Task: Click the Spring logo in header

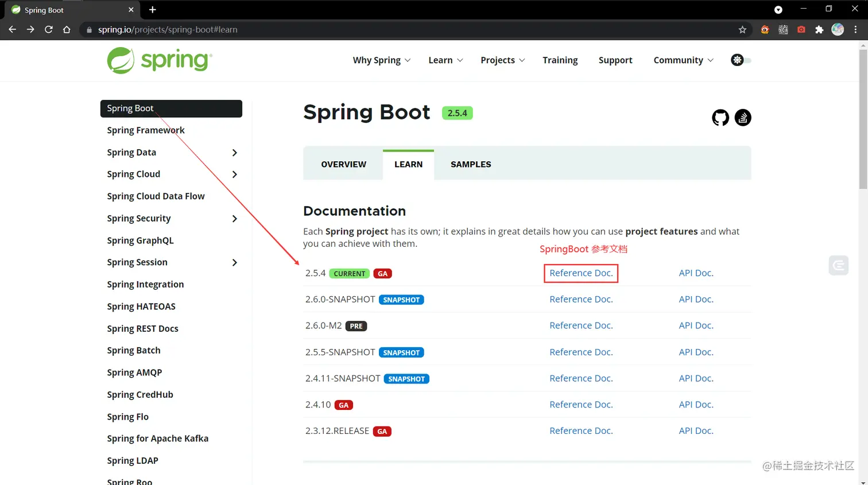Action: coord(160,60)
